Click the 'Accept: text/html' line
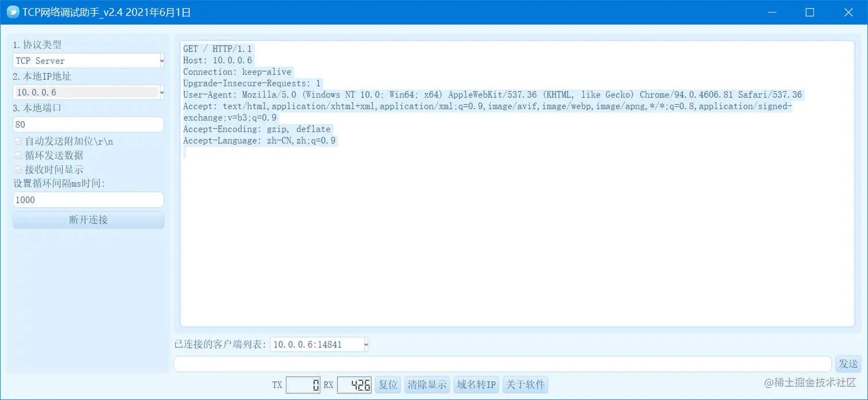Screen dimensions: 868x400 487,106
